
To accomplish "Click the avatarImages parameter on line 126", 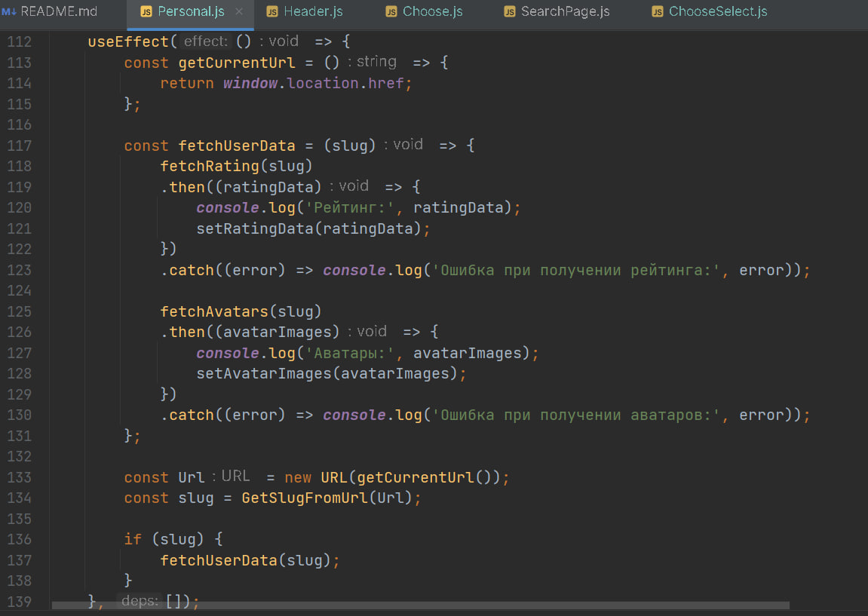I will [277, 333].
